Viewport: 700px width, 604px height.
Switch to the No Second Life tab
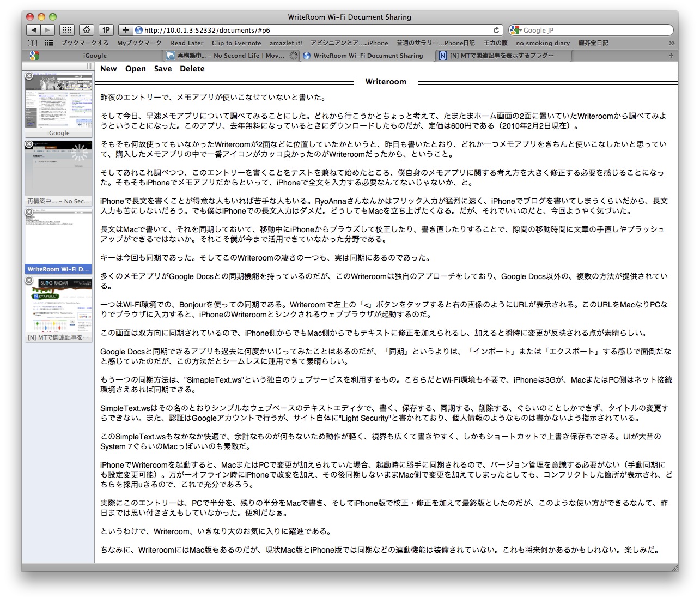pyautogui.click(x=231, y=55)
